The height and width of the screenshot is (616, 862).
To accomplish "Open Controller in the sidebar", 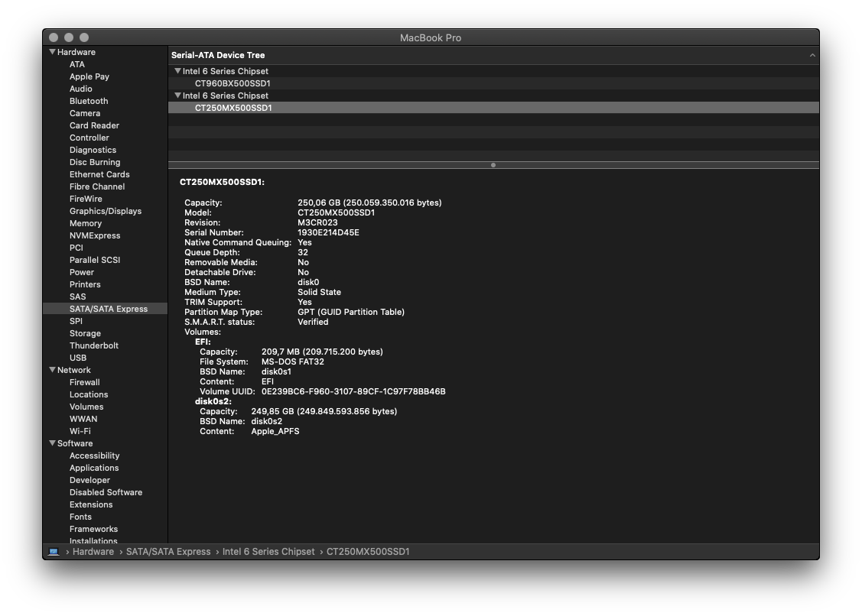I will [x=89, y=138].
